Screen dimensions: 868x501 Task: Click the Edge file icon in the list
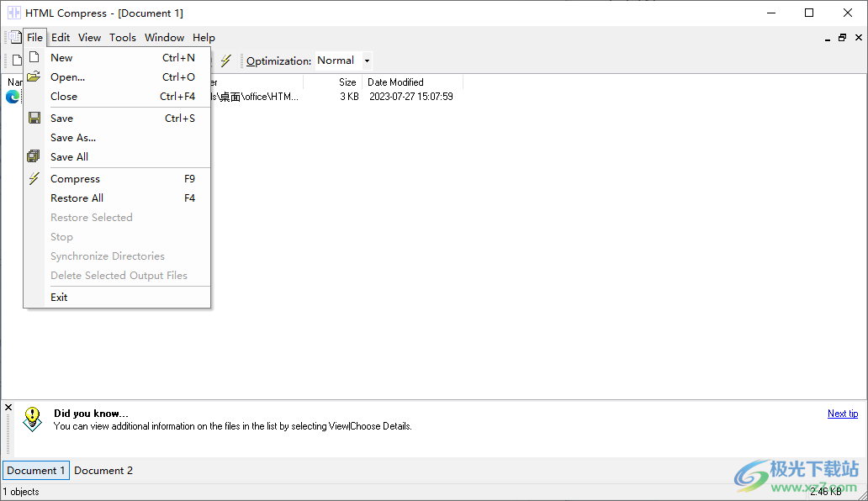coord(13,97)
